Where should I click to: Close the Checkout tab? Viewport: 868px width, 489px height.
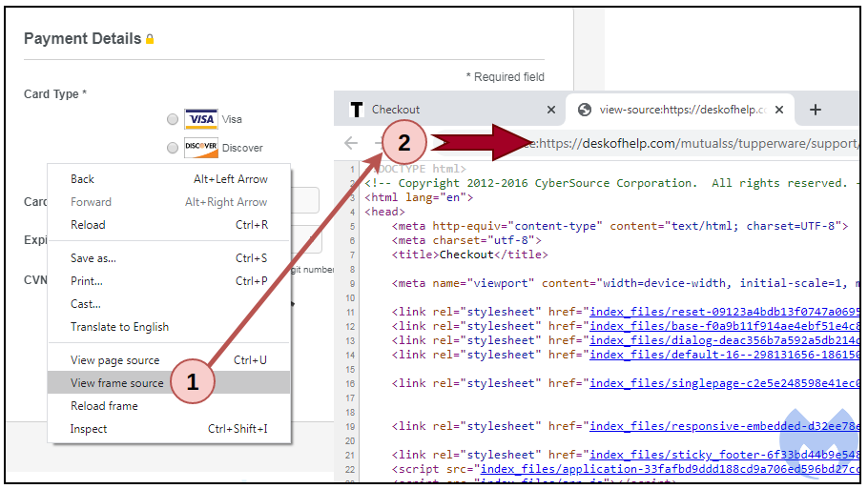point(551,110)
